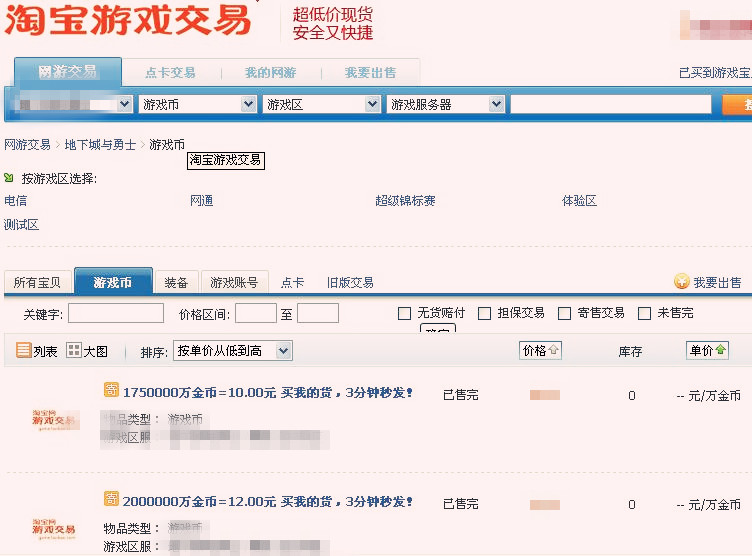Select 体验区 zone link
The height and width of the screenshot is (556, 752).
tap(579, 201)
